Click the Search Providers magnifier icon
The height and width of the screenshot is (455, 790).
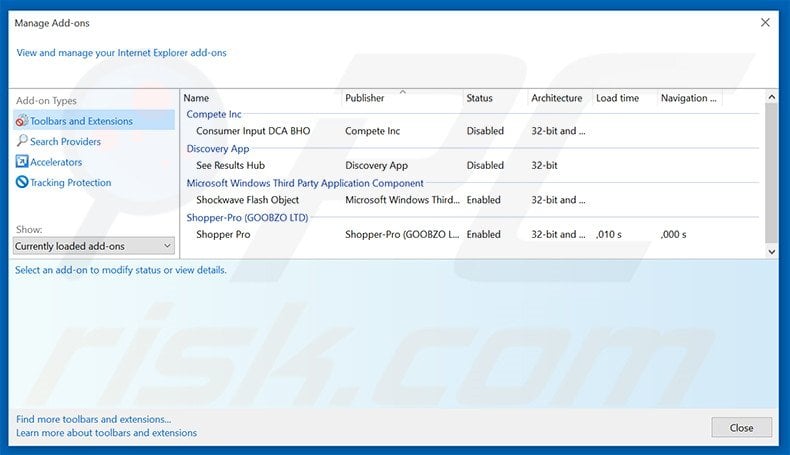pos(22,141)
